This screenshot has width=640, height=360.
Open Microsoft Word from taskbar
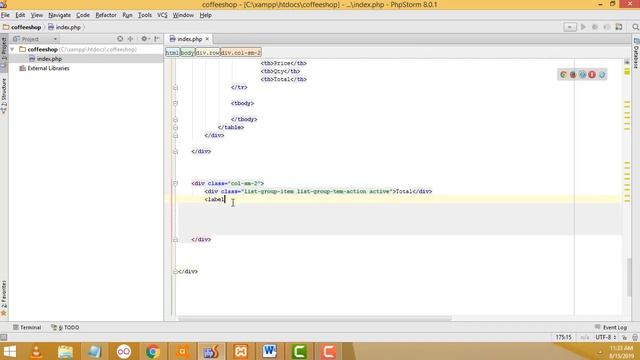[270, 351]
